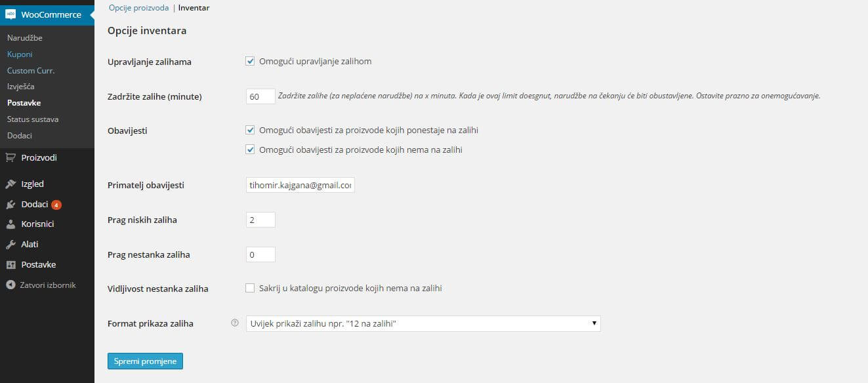Click the Primatelj obavijesti email field
Image resolution: width=868 pixels, height=383 pixels.
[300, 186]
